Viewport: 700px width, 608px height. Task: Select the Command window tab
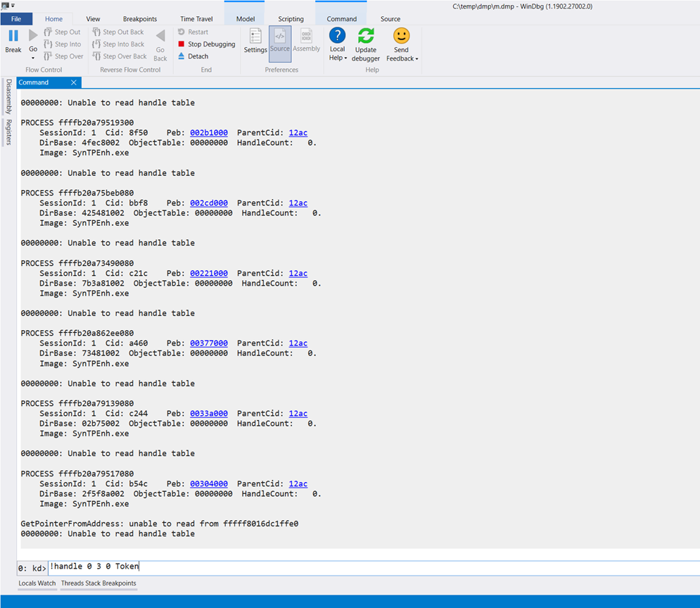click(x=34, y=82)
